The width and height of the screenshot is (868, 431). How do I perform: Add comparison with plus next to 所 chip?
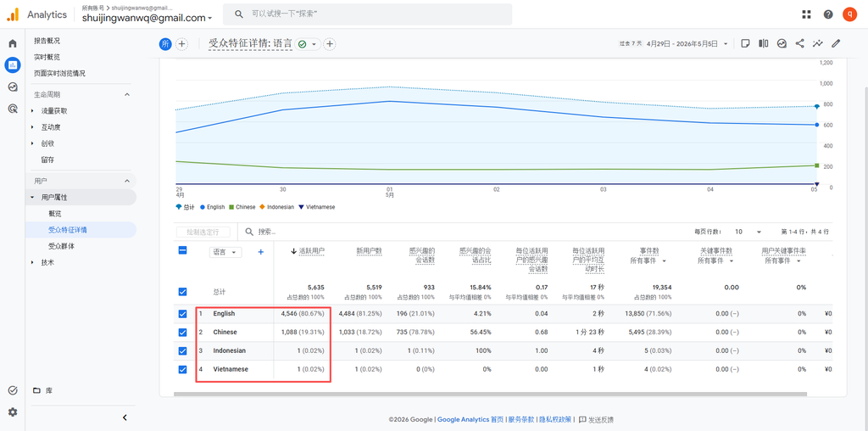coord(181,44)
